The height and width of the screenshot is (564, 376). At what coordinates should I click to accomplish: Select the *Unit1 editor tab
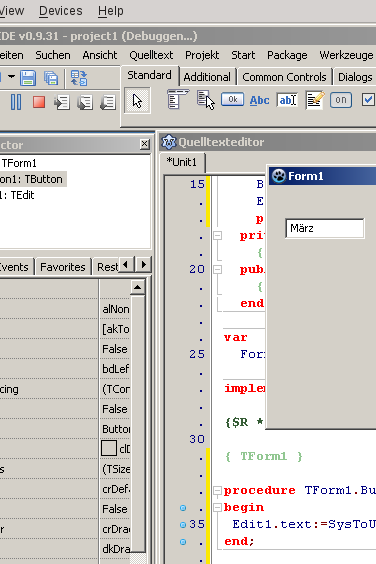(182, 162)
